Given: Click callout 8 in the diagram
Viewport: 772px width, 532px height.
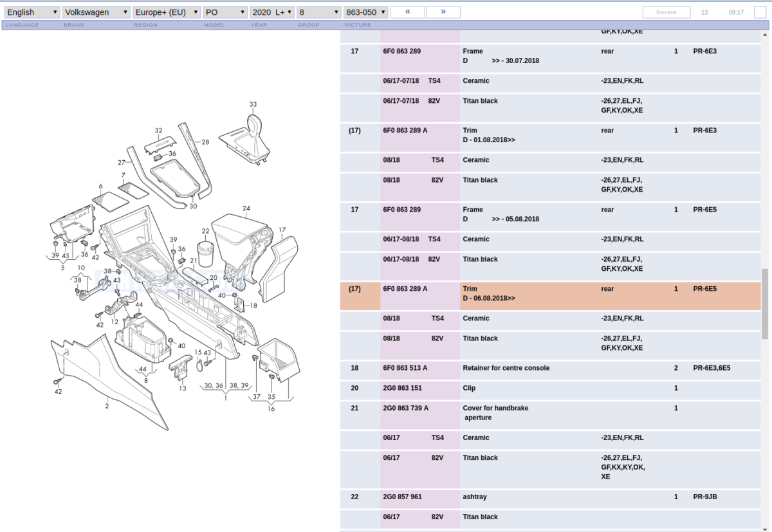Looking at the screenshot, I should click(146, 380).
